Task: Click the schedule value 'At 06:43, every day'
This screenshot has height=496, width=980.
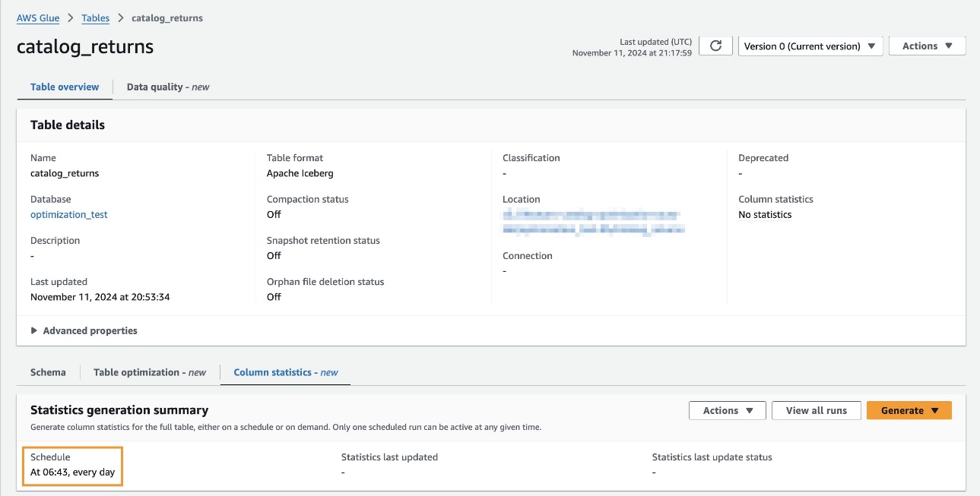Action: pos(73,472)
